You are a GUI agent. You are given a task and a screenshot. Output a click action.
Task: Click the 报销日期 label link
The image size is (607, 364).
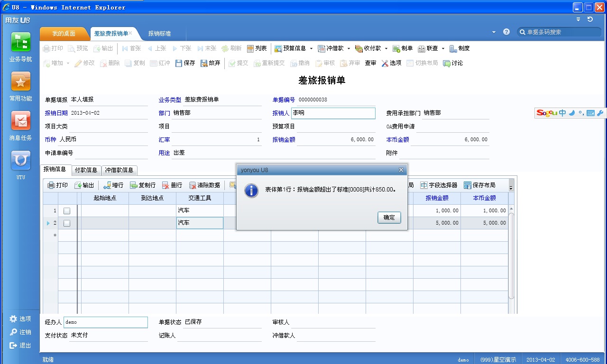56,113
